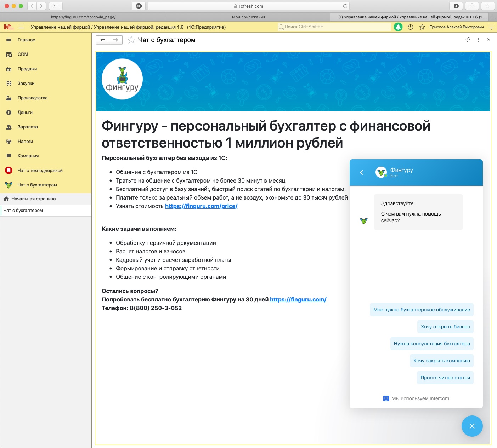Image resolution: width=497 pixels, height=448 pixels.
Task: Open the https://finguru.com/ link
Action: coord(298,300)
